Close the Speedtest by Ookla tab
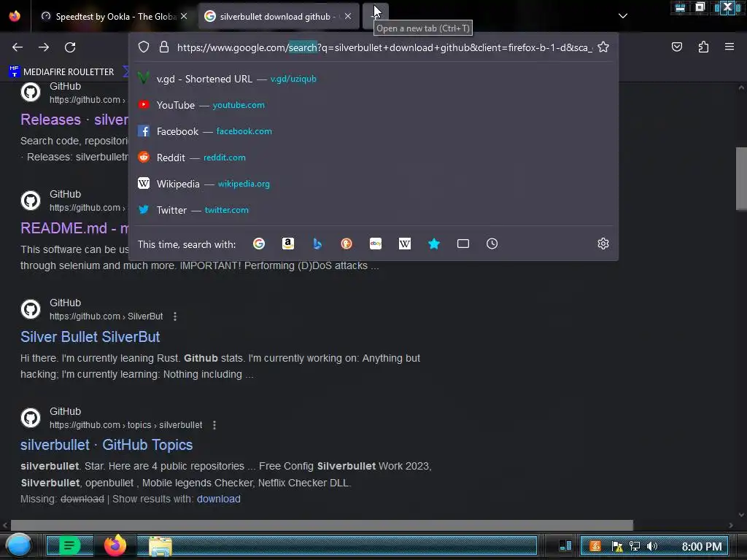 184,16
